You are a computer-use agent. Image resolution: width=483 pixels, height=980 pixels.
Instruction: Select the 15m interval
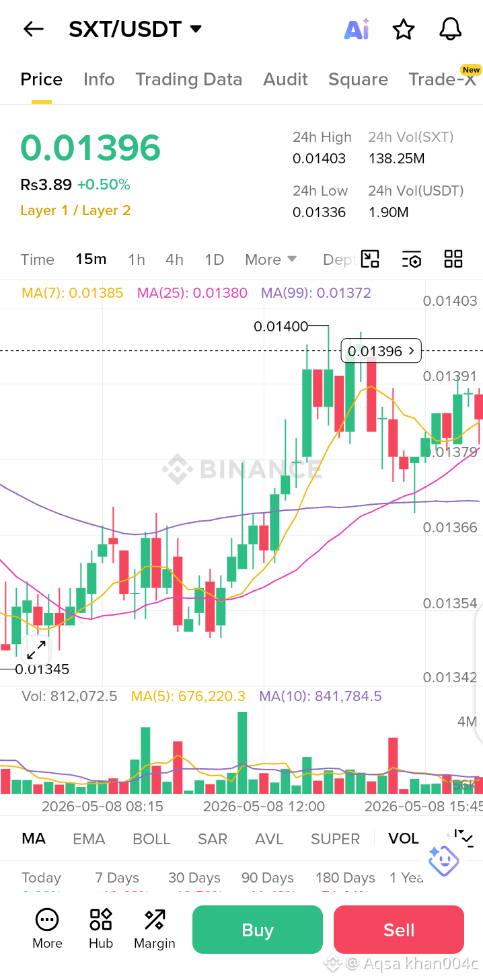pyautogui.click(x=91, y=259)
